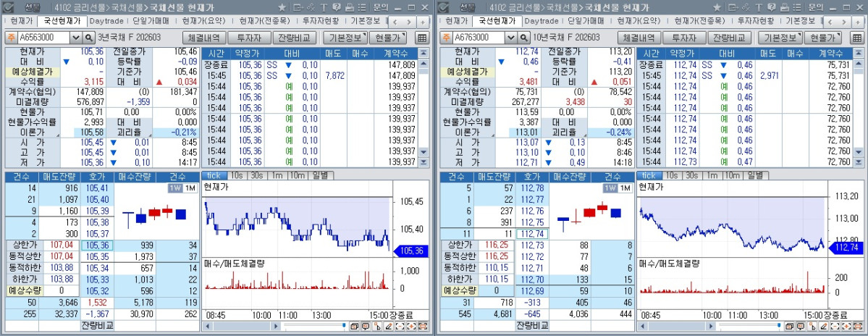Click the horizontal scrollbar under the 3년국채 chart
This screenshot has height=336, width=868.
coord(242,327)
